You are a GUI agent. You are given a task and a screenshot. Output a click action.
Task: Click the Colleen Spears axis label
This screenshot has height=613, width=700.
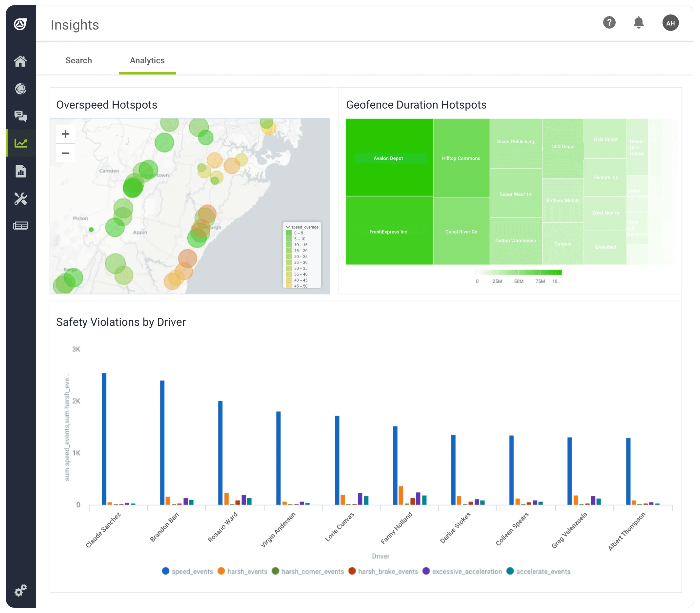(x=512, y=528)
